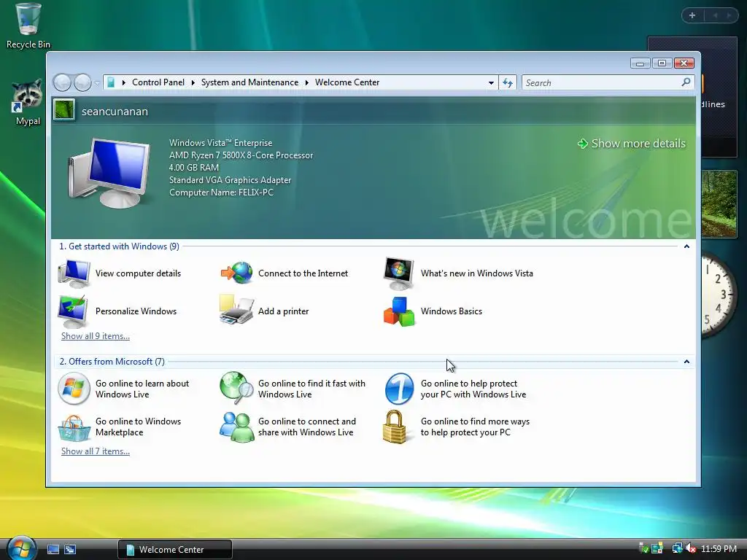The height and width of the screenshot is (560, 747).
Task: Click Control Panel breadcrumb
Action: point(158,82)
